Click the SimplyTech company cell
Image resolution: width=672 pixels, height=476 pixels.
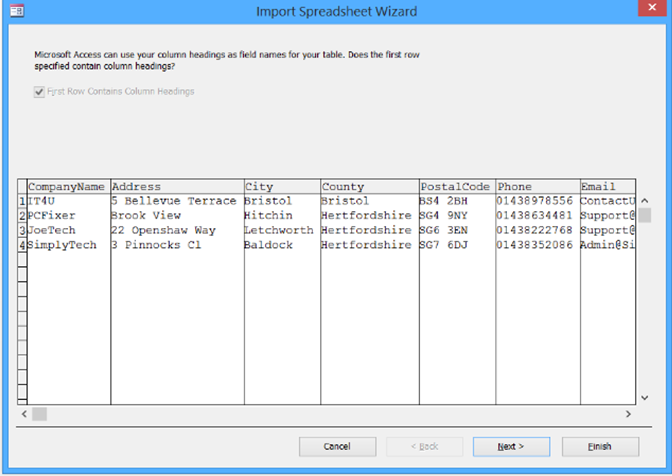click(69, 245)
